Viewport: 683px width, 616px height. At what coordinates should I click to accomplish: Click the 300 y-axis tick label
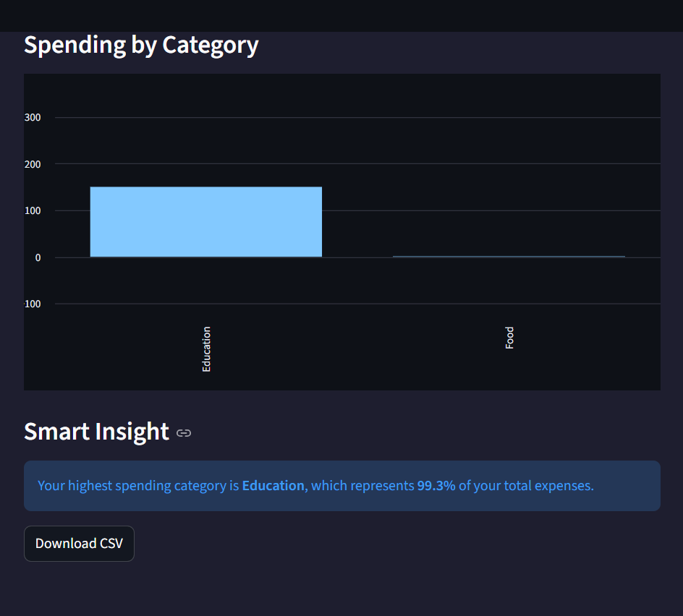pos(33,118)
